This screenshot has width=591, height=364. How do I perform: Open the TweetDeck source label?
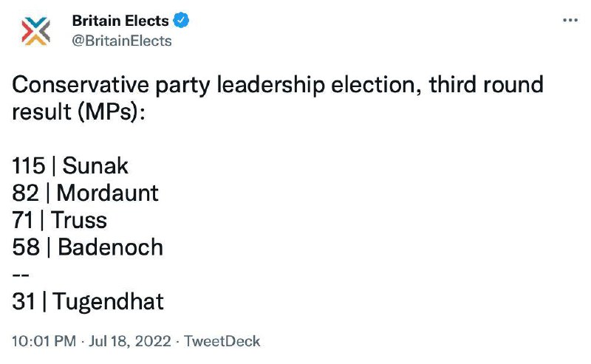(x=222, y=342)
